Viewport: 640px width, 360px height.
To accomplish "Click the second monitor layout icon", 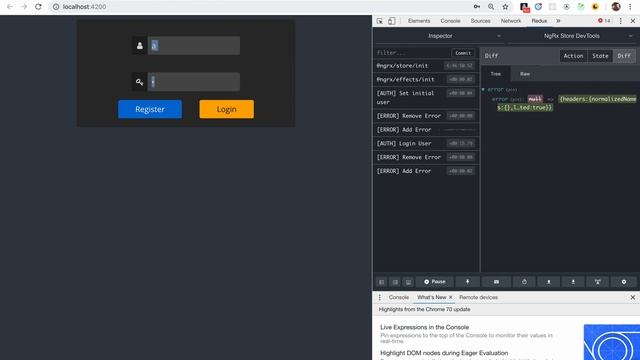I will 395,282.
